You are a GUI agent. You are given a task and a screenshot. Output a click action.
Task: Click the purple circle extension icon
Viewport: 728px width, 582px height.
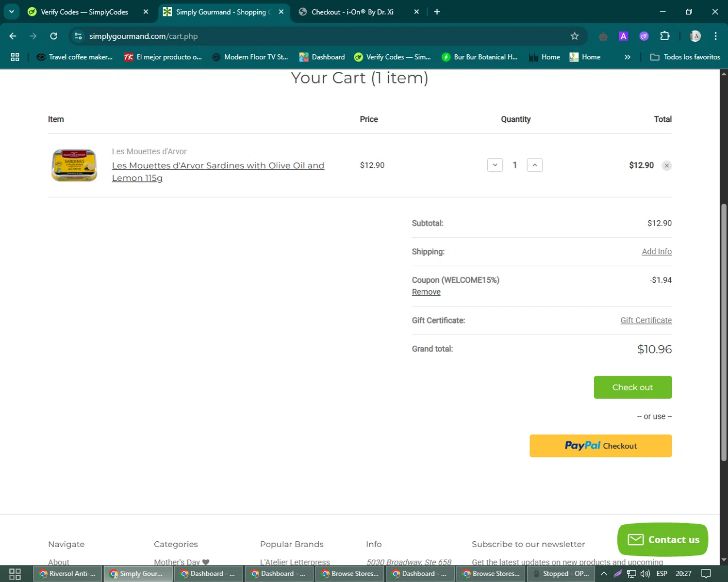pyautogui.click(x=644, y=36)
